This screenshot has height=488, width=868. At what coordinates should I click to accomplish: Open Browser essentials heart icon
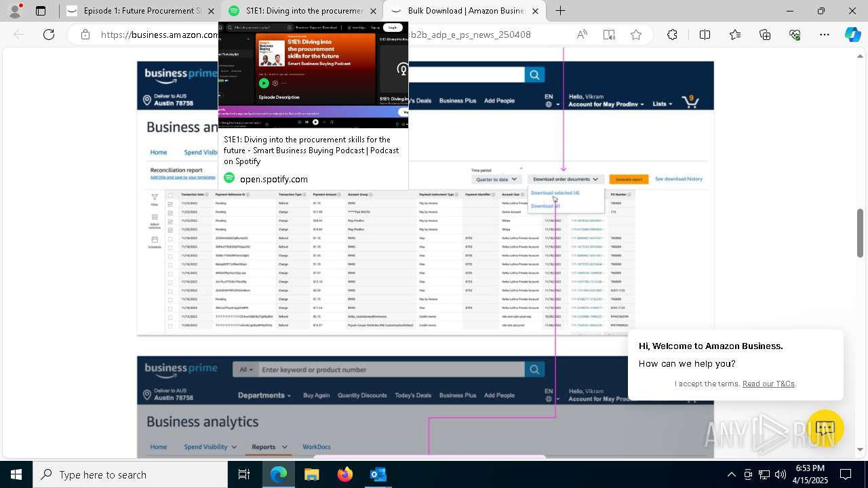(795, 35)
